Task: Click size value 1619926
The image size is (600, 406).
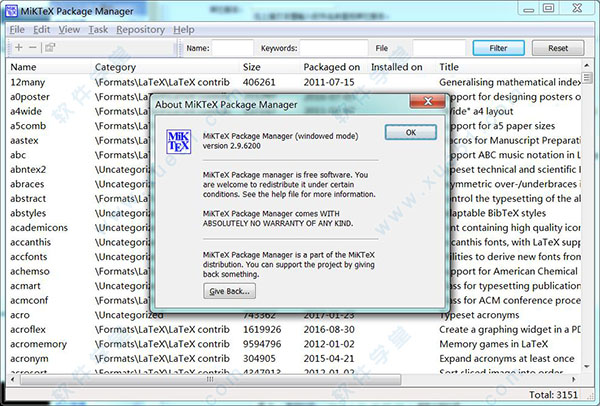Action: [262, 329]
